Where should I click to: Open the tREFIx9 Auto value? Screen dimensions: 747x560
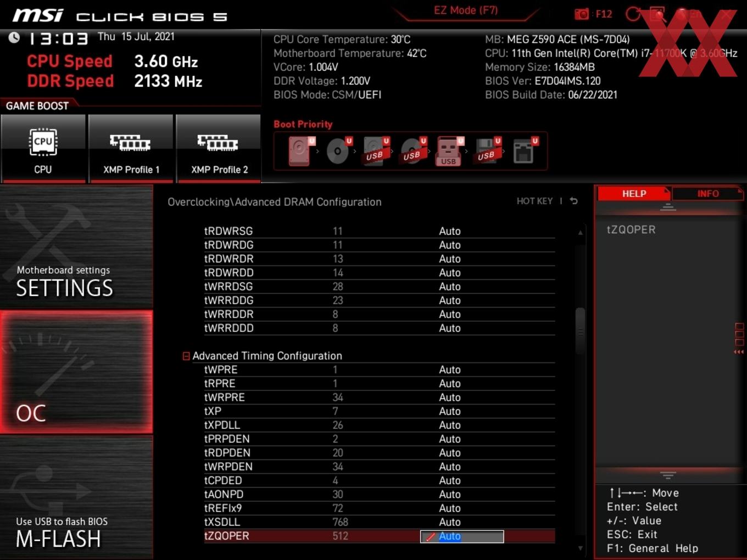pos(449,508)
